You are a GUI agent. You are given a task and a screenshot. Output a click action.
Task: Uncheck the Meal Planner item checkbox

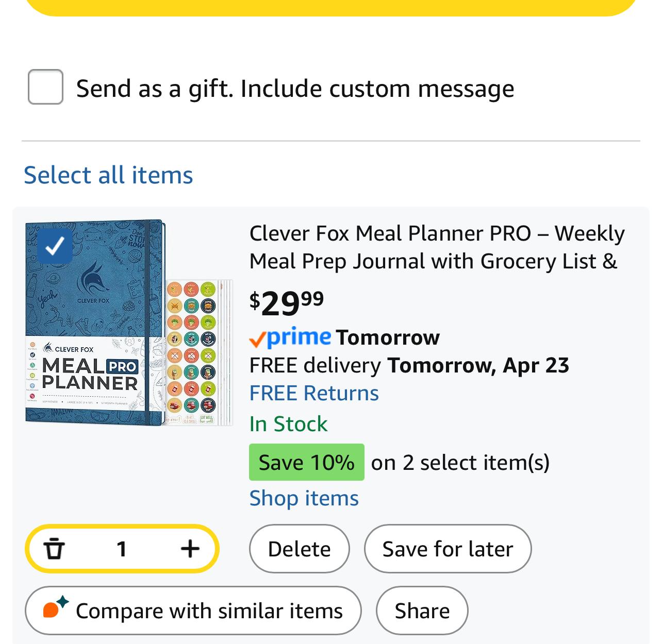55,246
